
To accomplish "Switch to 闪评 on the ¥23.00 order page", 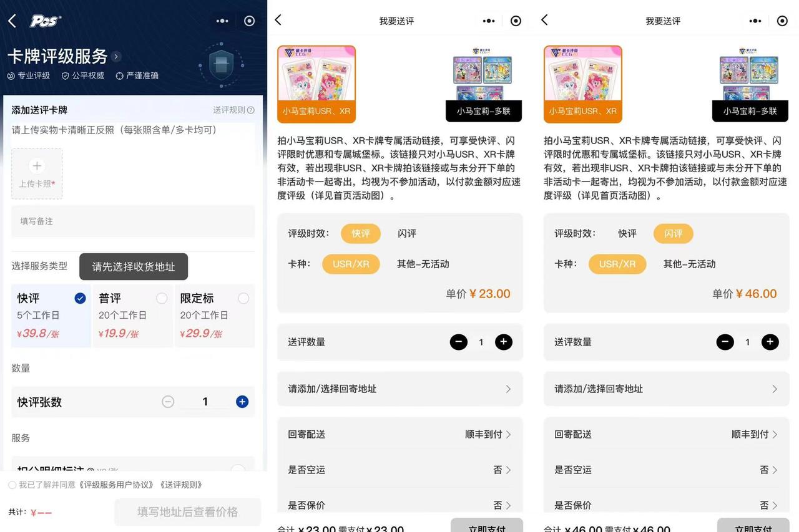I will (x=407, y=233).
